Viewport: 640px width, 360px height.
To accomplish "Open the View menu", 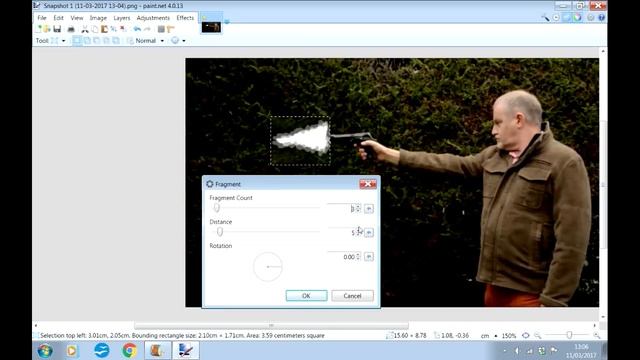I will click(76, 18).
